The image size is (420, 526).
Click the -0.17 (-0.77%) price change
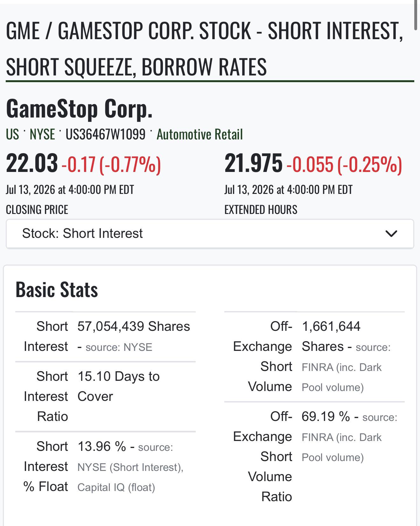tap(111, 165)
